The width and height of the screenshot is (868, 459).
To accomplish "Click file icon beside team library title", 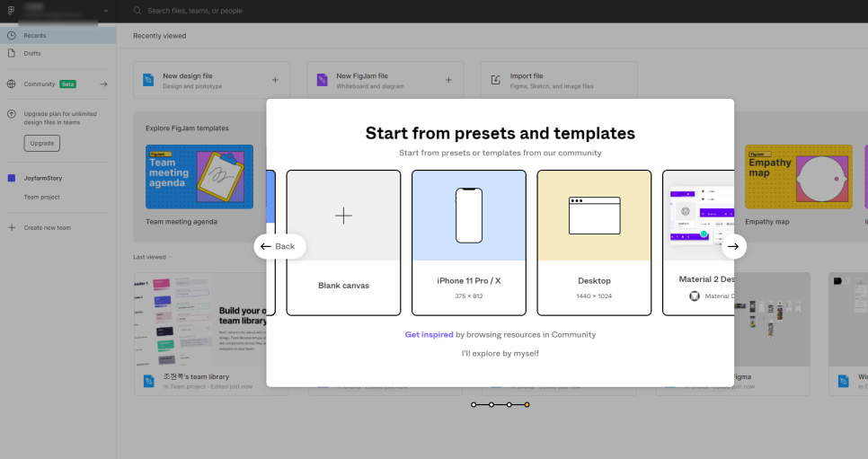I will coord(149,381).
